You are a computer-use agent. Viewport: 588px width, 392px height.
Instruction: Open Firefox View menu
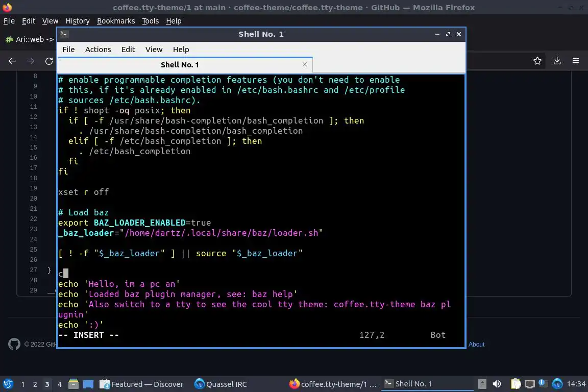coord(50,21)
